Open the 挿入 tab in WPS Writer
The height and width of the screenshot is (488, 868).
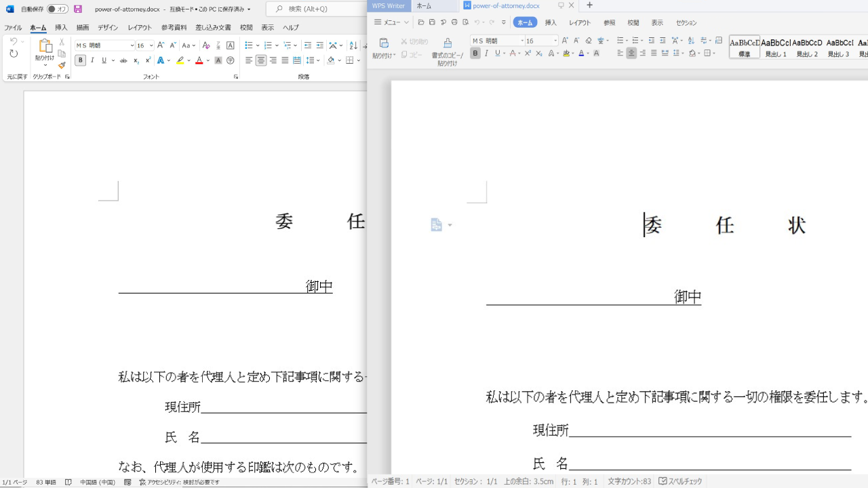pos(551,22)
